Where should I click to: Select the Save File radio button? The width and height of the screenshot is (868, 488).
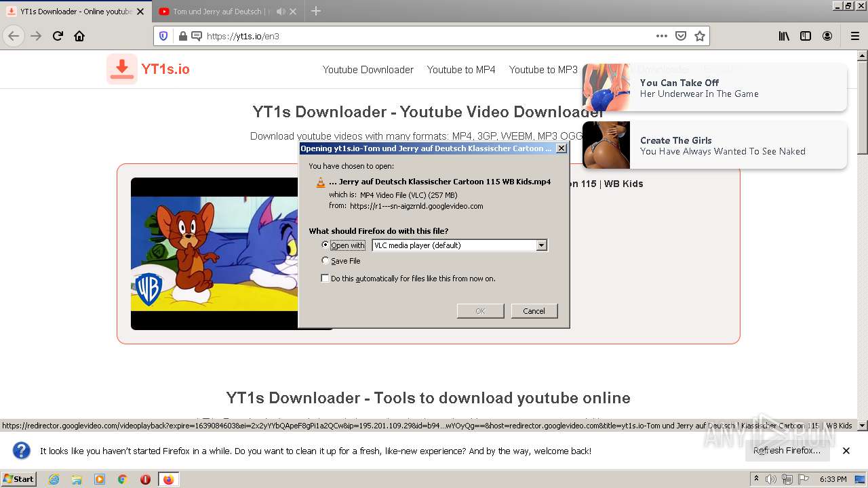tap(325, 260)
